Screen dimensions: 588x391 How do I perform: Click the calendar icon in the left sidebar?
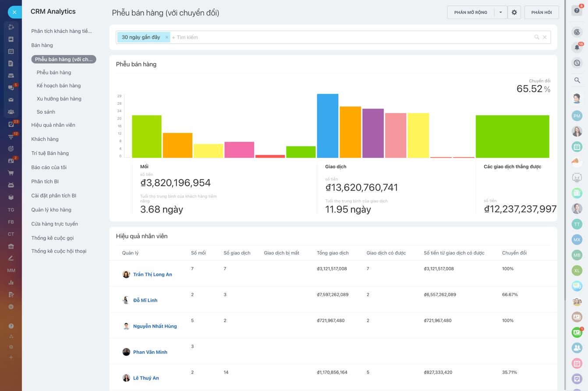click(11, 51)
